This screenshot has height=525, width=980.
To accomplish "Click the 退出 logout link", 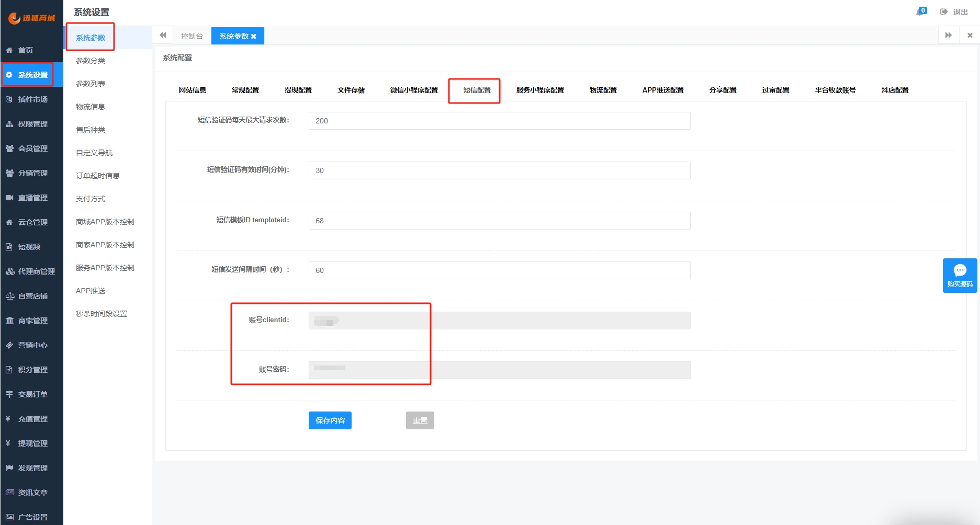I will point(961,12).
